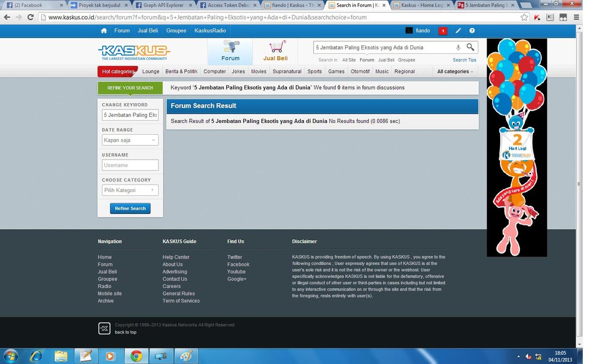Click balloon advertisement banner
Viewport: 603px width, 364px height.
(517, 147)
